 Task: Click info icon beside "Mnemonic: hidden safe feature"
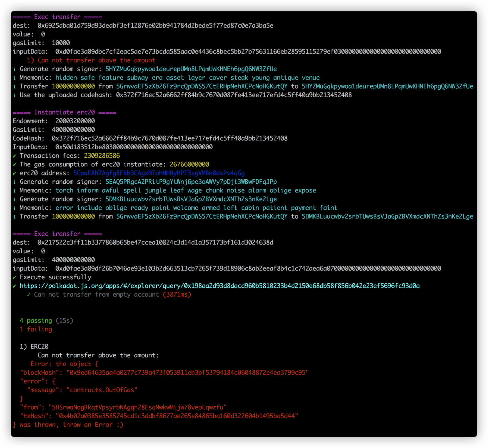[x=14, y=78]
